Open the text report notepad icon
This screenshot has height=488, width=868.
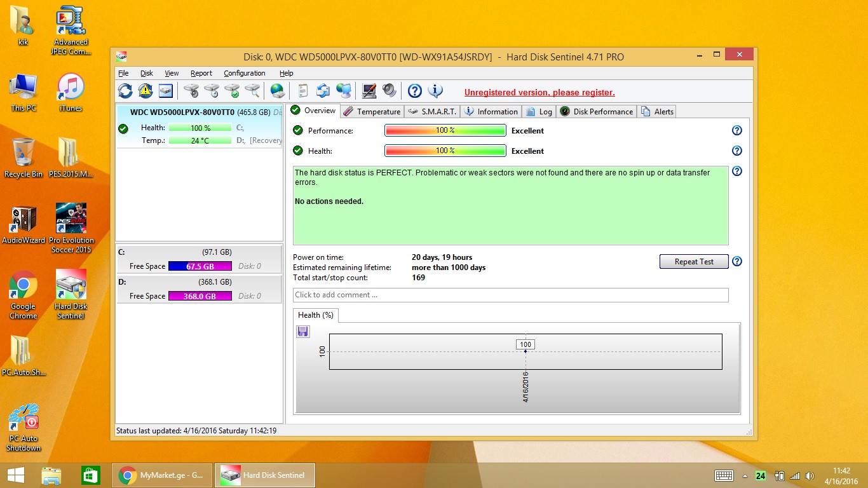pos(303,91)
